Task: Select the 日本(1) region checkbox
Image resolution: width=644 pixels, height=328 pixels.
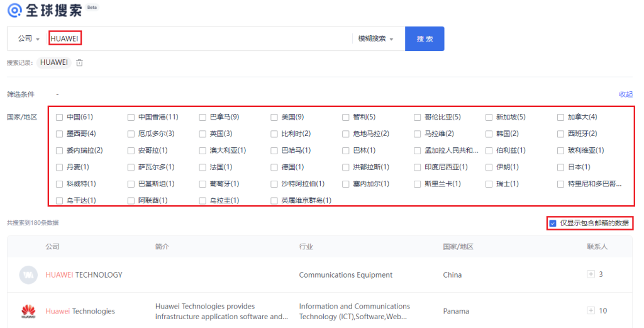Action: pos(561,167)
